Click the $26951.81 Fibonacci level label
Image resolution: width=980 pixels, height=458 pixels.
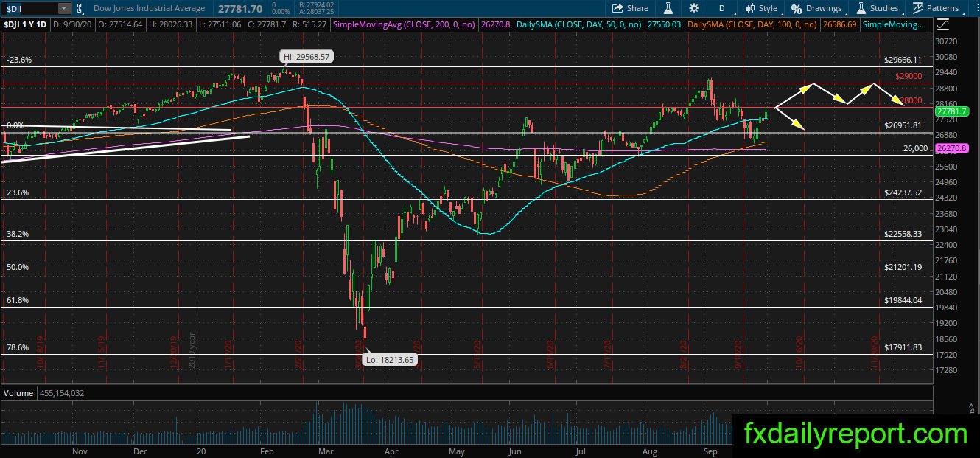(903, 125)
